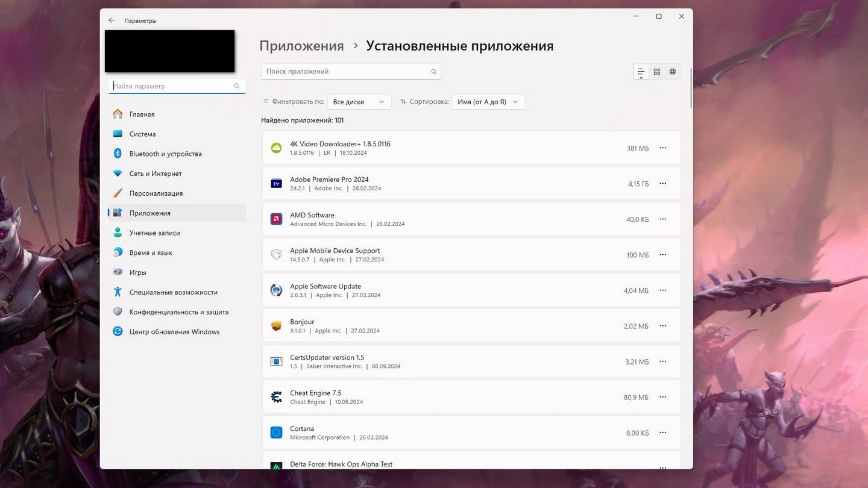
Task: Focus the Найти параметр search field
Action: click(177, 86)
